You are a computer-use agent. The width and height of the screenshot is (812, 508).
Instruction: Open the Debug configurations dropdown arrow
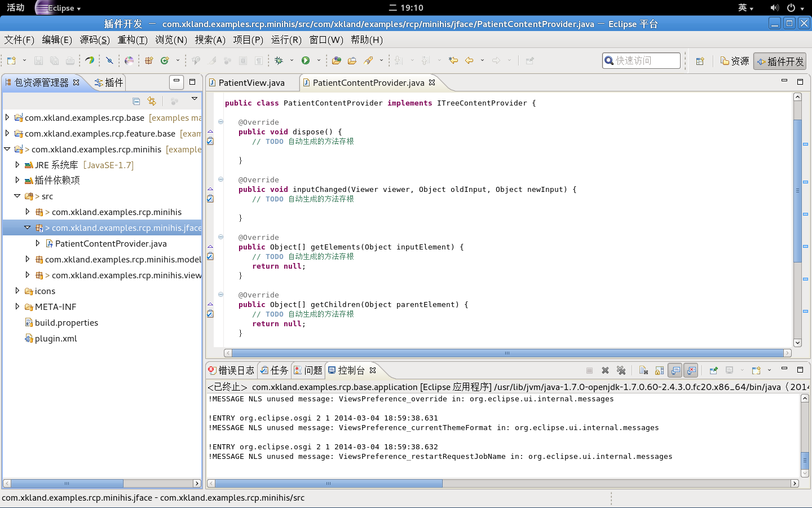coord(292,60)
